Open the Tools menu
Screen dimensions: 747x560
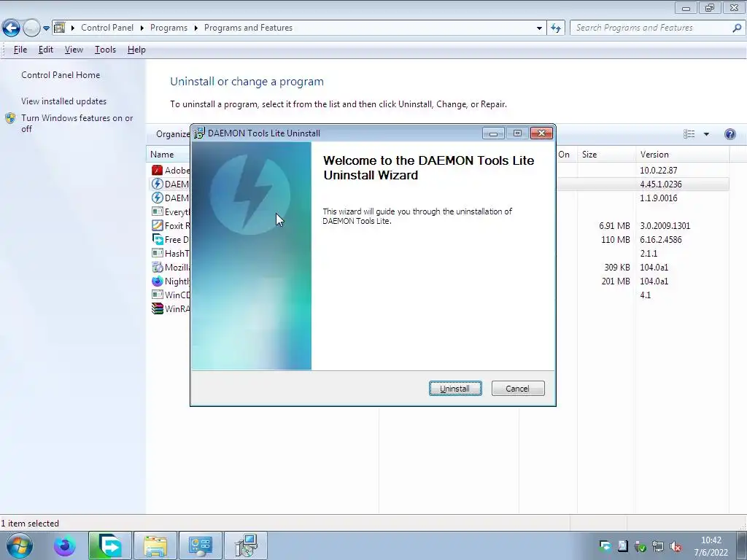[x=105, y=50]
